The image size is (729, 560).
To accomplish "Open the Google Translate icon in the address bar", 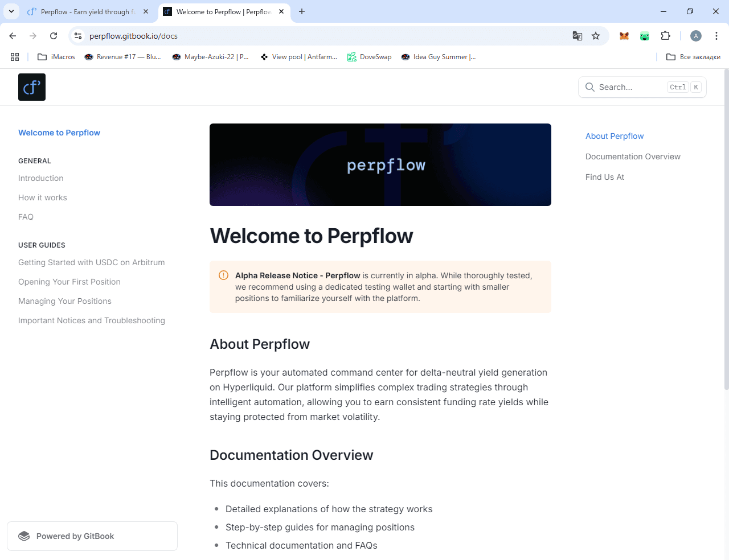I will coord(578,36).
